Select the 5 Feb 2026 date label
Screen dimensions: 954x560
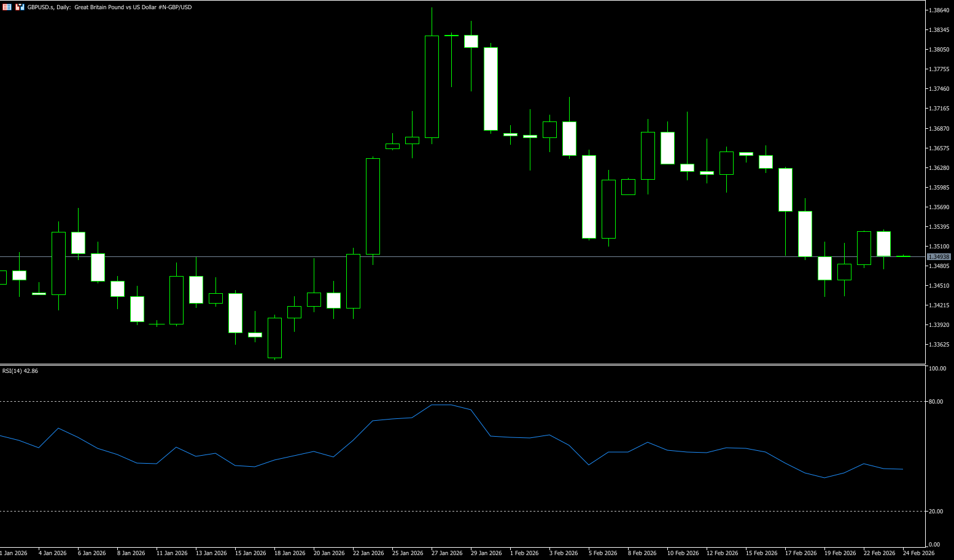[603, 553]
